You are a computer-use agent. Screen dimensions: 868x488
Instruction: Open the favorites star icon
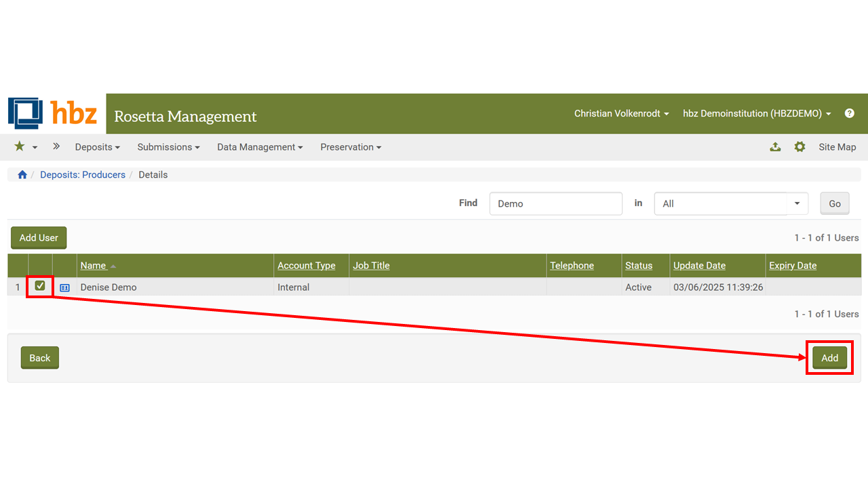pos(20,146)
